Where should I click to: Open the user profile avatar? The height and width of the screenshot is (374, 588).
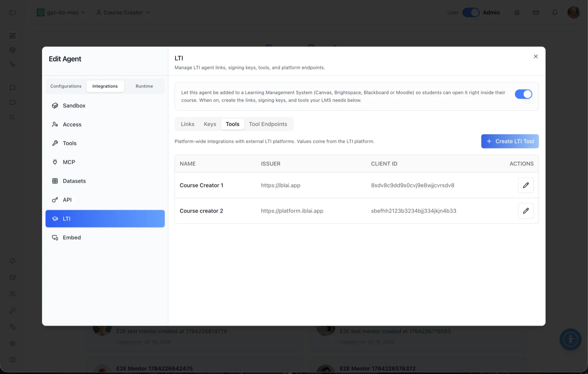[573, 12]
